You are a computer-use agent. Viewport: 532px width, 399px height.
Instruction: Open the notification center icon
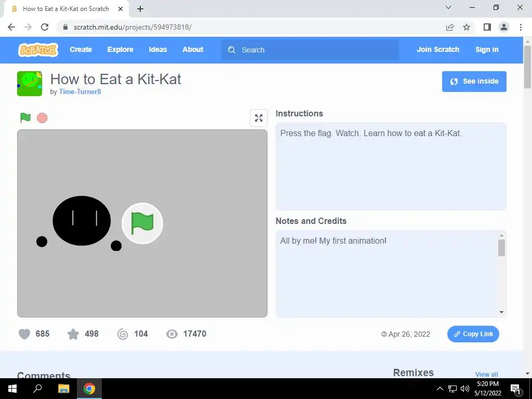pyautogui.click(x=516, y=389)
